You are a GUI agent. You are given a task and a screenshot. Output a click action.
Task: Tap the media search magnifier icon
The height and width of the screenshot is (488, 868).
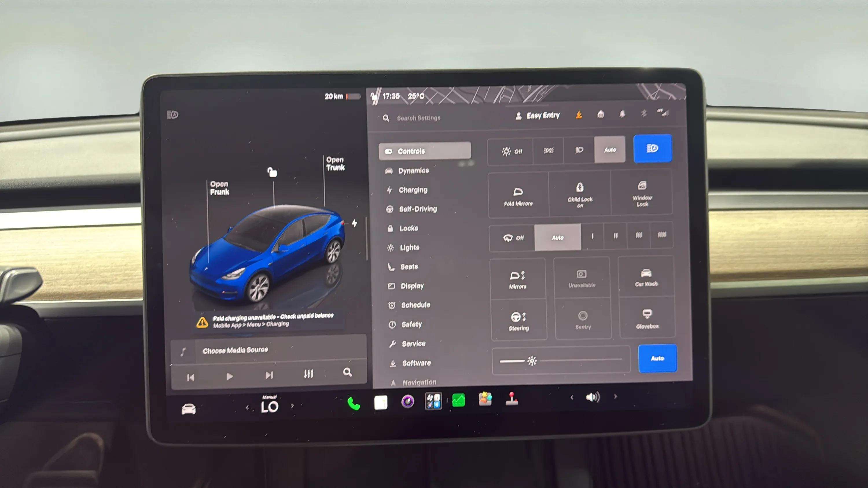(x=347, y=372)
